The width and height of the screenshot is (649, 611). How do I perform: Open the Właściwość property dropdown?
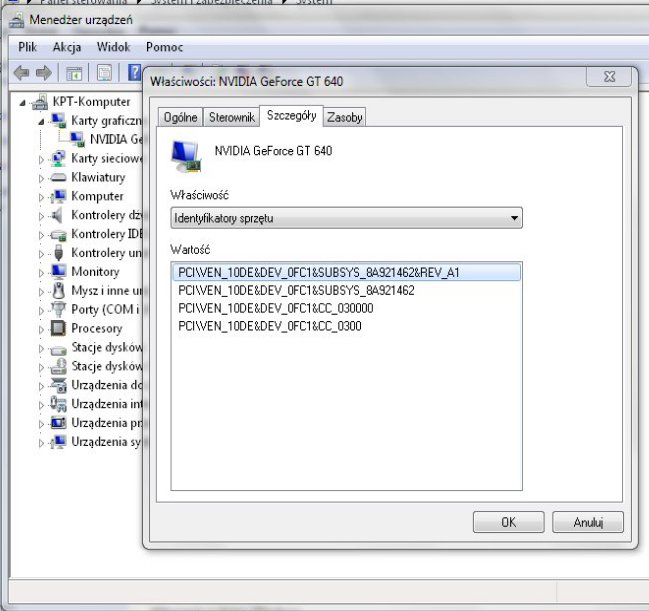[346, 218]
